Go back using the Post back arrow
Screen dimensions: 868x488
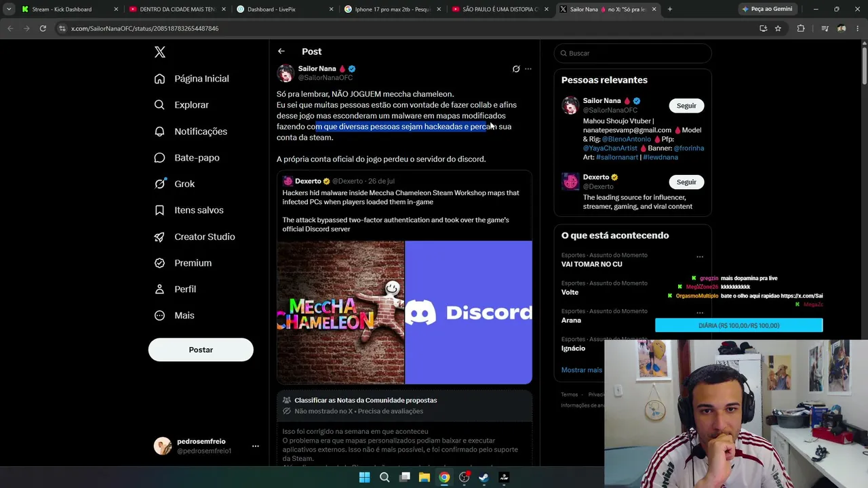click(x=281, y=52)
